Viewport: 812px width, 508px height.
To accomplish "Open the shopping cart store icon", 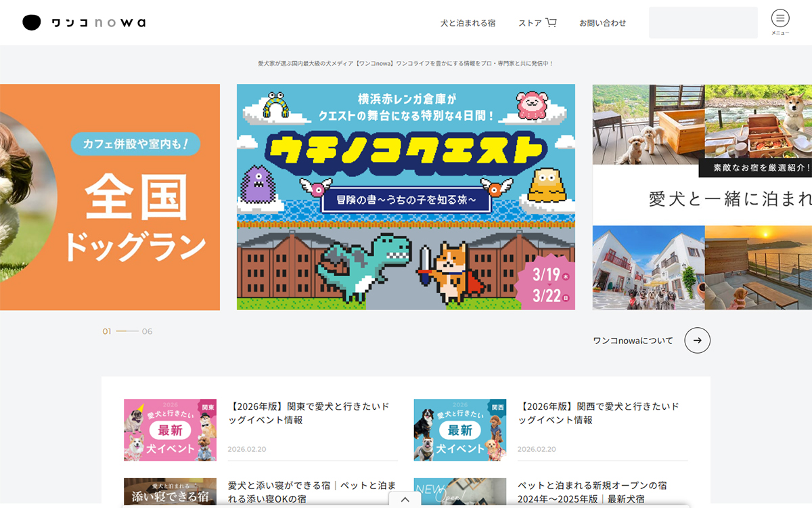I will click(551, 22).
